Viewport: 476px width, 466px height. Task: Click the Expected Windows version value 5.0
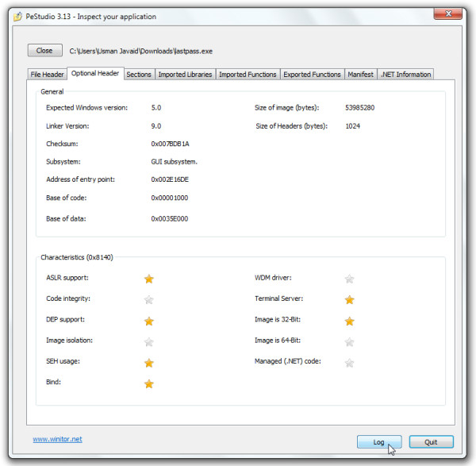tap(156, 107)
